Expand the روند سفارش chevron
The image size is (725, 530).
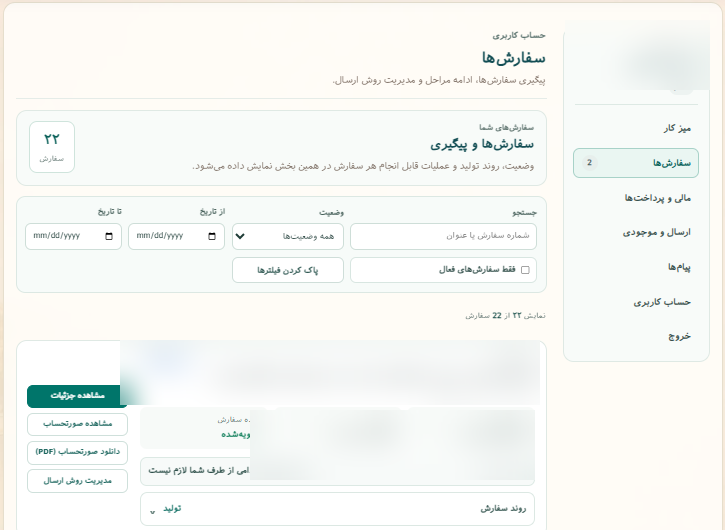pyautogui.click(x=153, y=511)
